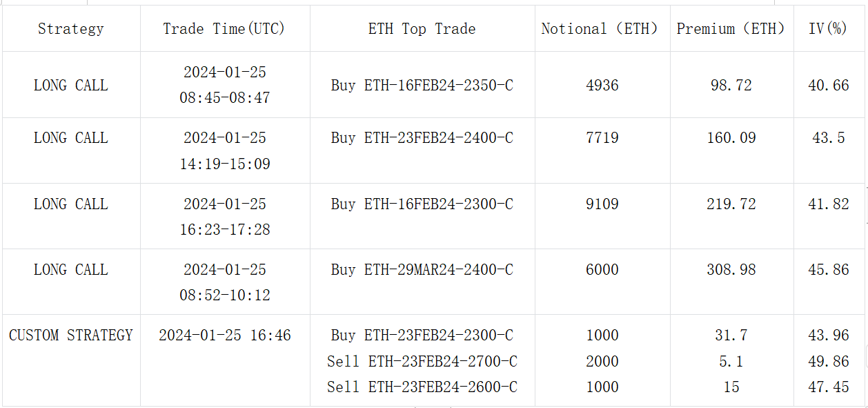Select the premium value 219.72
Image resolution: width=868 pixels, height=408 pixels.
point(731,204)
